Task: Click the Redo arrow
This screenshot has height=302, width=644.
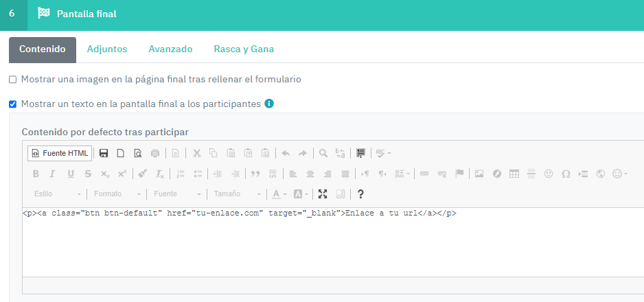Action: (303, 153)
